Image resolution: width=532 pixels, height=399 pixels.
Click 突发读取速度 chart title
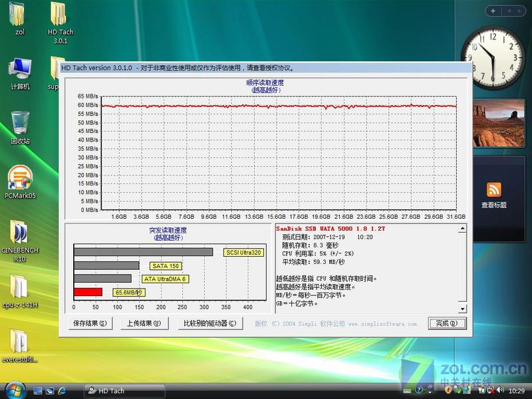pos(168,230)
